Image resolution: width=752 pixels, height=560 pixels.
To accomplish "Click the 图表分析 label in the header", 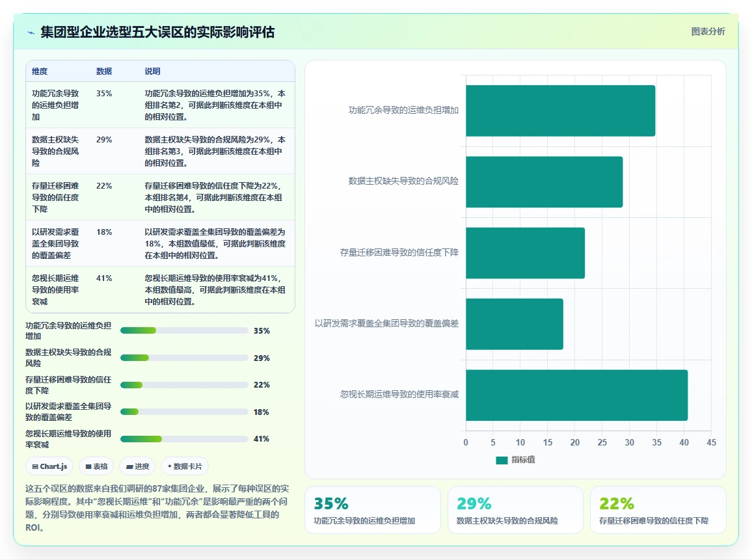I will coord(708,32).
